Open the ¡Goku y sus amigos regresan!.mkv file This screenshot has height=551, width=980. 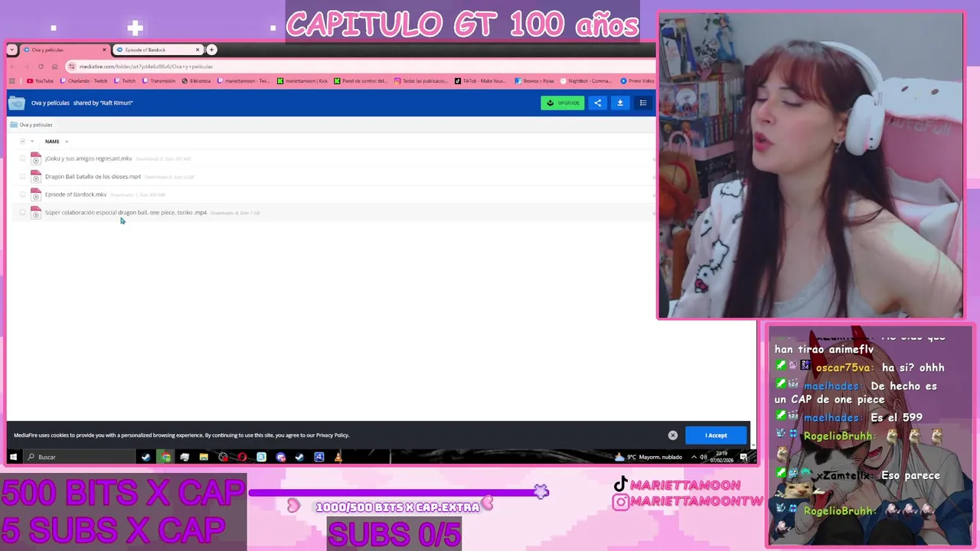click(88, 158)
